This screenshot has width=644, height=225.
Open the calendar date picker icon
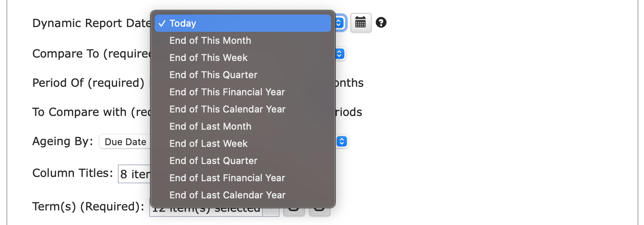[361, 23]
